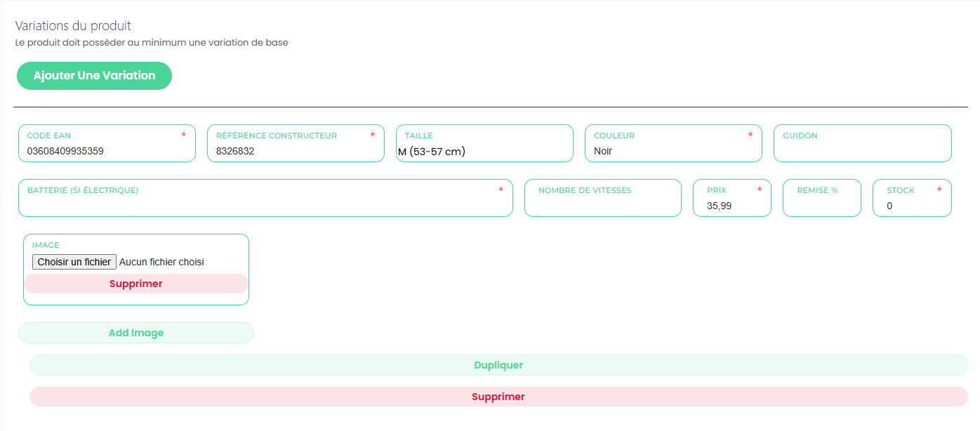This screenshot has height=431, width=980.
Task: Click the empty Guidon field
Action: [862, 149]
